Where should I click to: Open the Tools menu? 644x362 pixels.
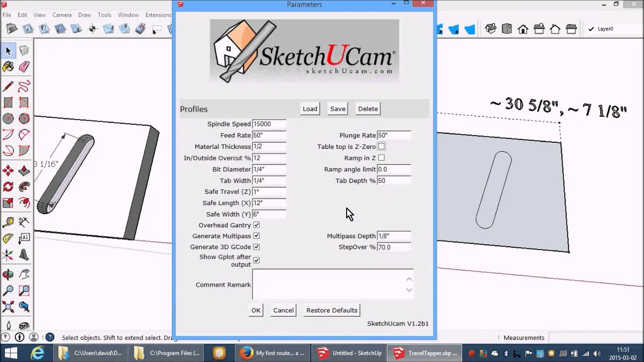point(105,15)
